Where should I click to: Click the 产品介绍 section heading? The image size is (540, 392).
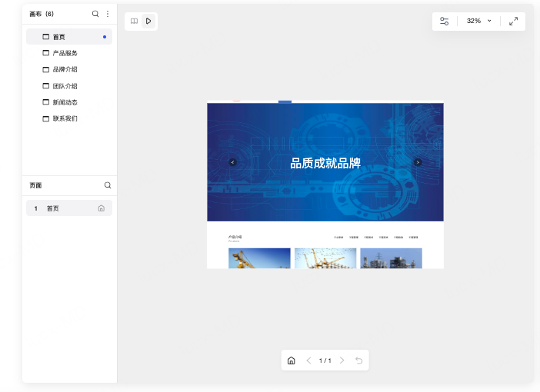(x=235, y=237)
